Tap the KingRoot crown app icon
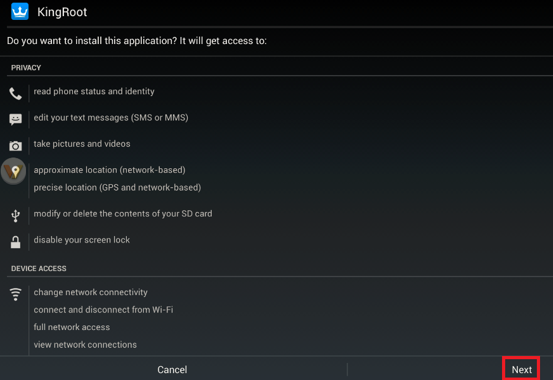 point(20,11)
